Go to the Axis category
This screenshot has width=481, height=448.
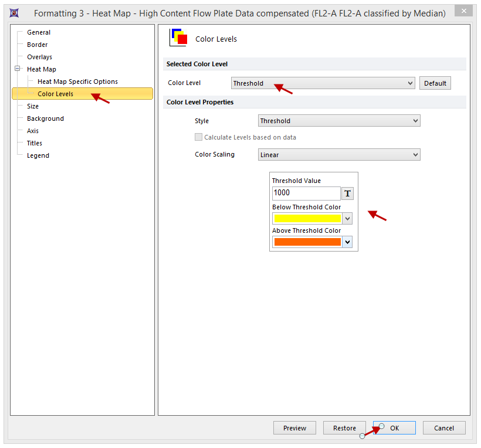[x=33, y=131]
